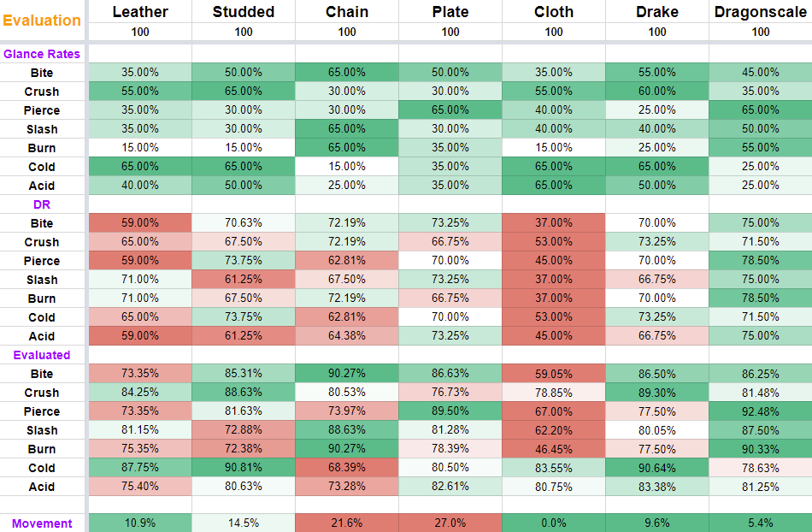Select Cloth's 0.0% movement cell
Image resolution: width=812 pixels, height=532 pixels.
point(554,523)
